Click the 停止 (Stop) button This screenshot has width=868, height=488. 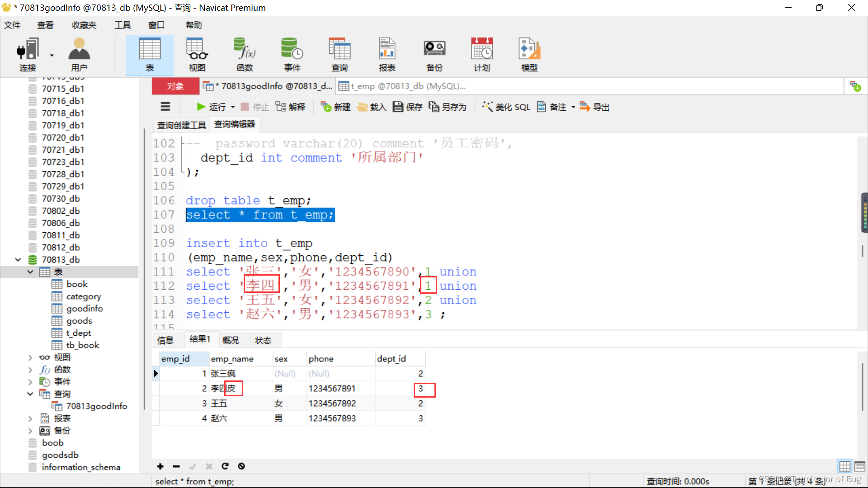255,107
